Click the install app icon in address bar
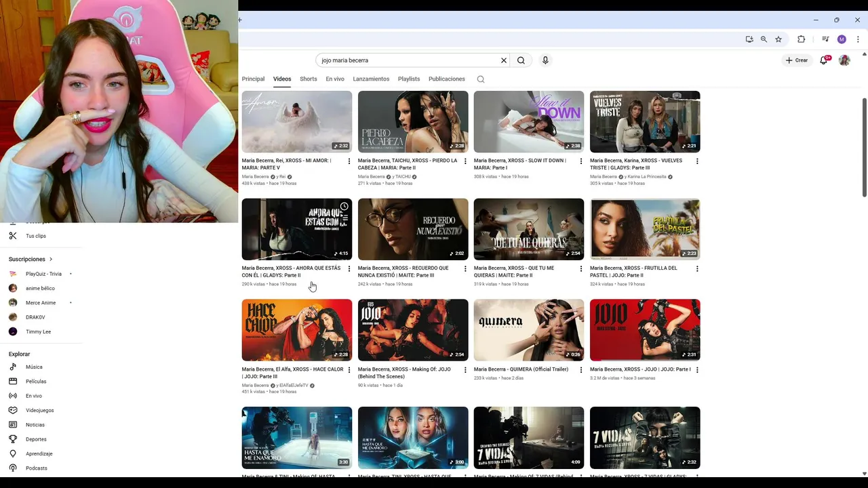The image size is (868, 488). pyautogui.click(x=749, y=39)
